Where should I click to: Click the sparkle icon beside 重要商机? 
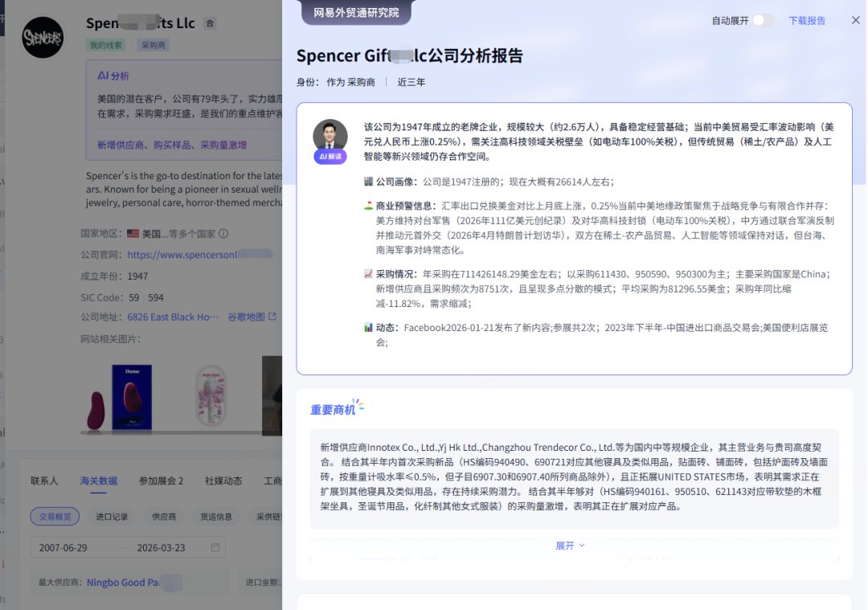[x=358, y=407]
